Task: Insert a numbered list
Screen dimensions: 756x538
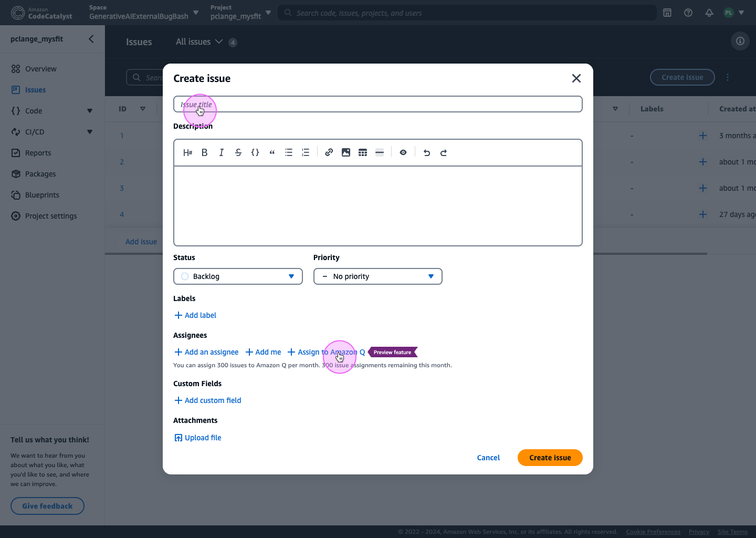Action: click(x=306, y=152)
